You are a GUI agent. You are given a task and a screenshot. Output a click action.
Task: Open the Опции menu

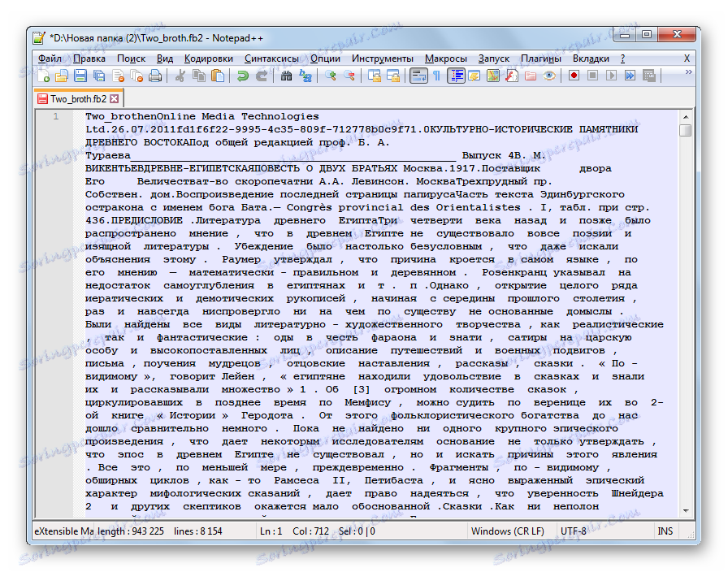click(x=326, y=58)
